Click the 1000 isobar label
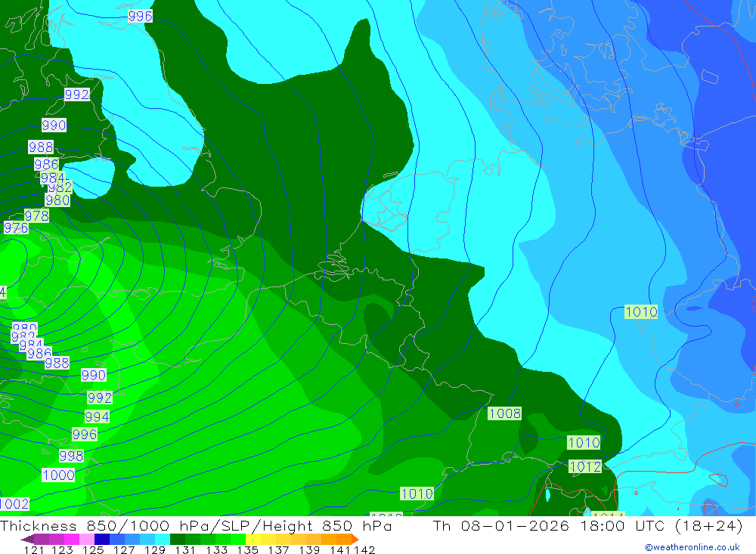756x554 pixels. pyautogui.click(x=58, y=475)
